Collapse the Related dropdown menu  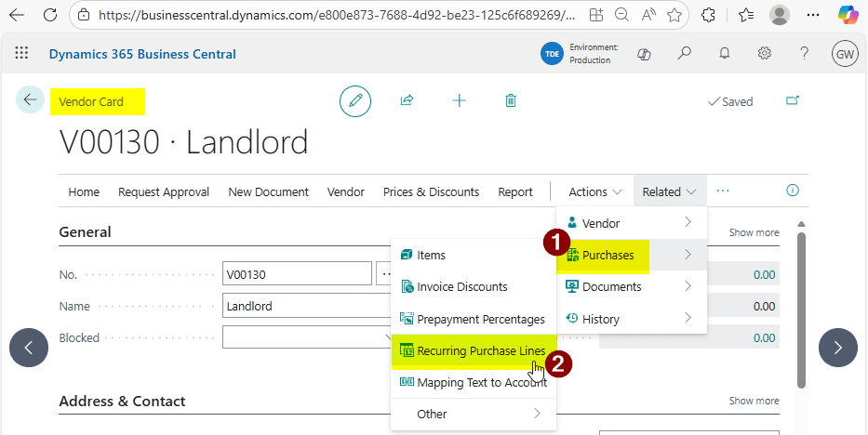[669, 191]
